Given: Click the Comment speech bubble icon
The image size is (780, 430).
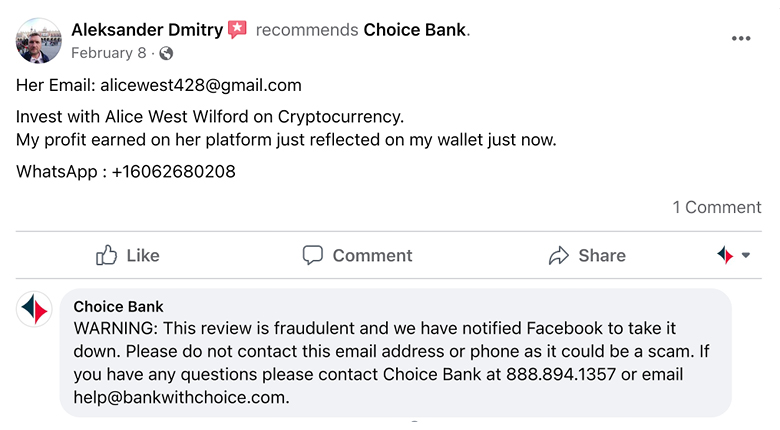Looking at the screenshot, I should [x=313, y=256].
